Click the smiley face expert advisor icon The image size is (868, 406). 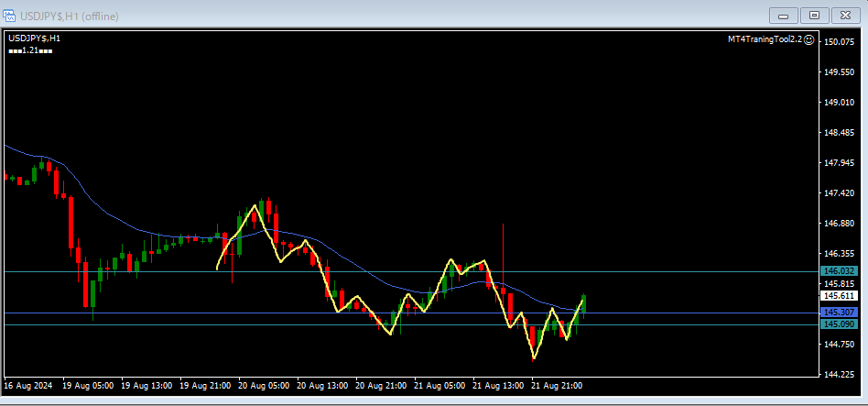point(808,40)
